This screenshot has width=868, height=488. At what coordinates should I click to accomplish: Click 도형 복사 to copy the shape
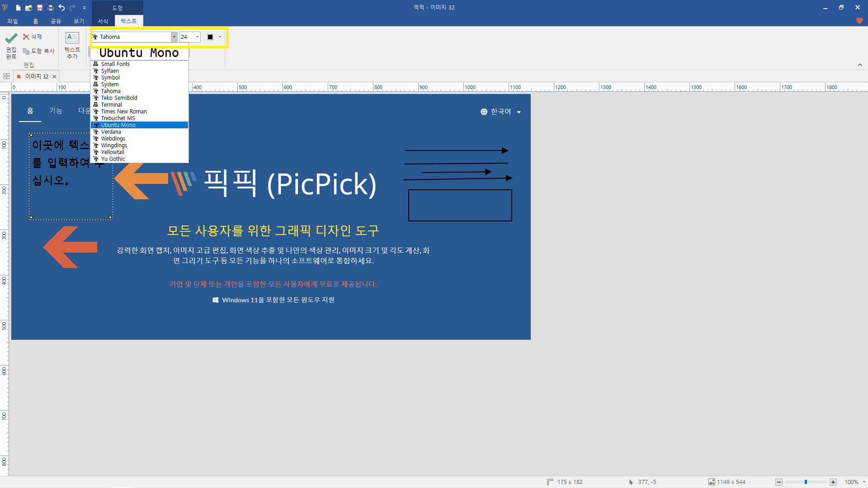pyautogui.click(x=39, y=51)
